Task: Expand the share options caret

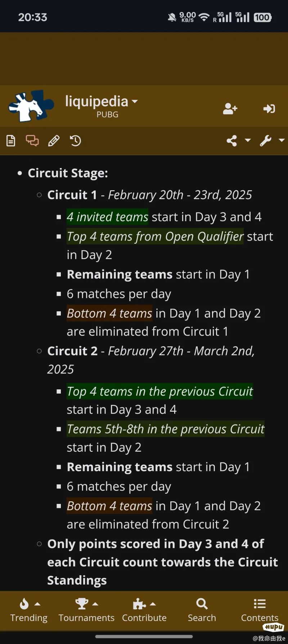Action: tap(248, 140)
